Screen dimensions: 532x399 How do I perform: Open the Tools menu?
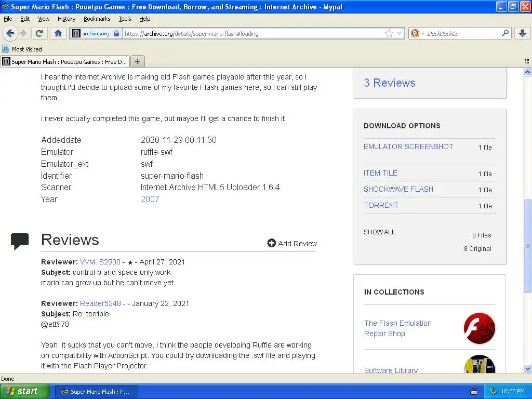[125, 19]
